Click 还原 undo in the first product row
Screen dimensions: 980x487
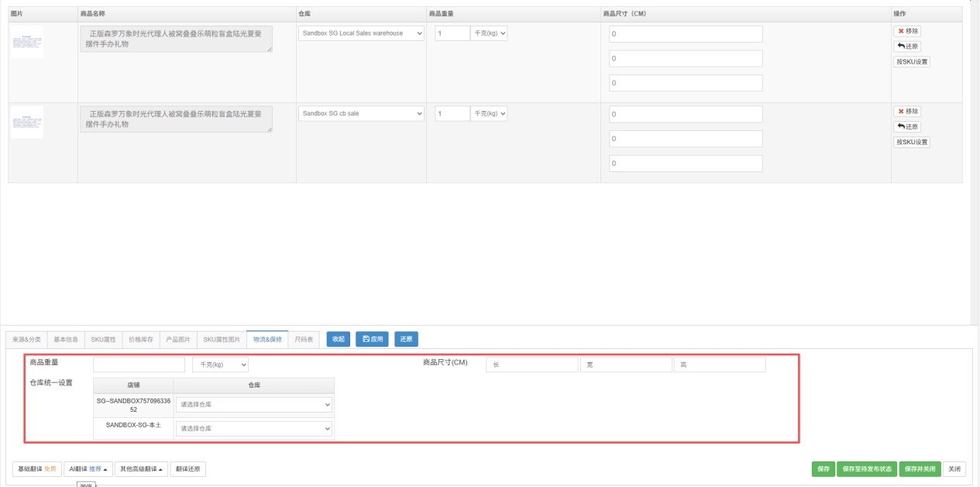907,47
